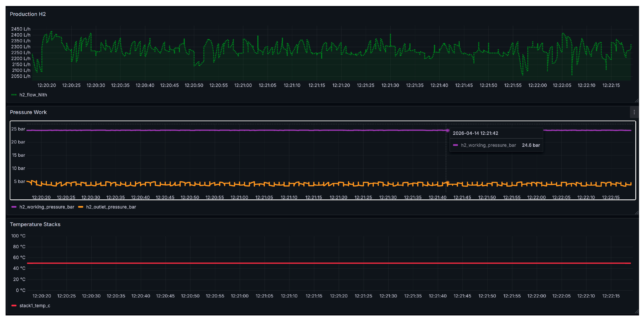Image resolution: width=644 pixels, height=320 pixels.
Task: Click the purple h2_working_pressure_bar color marker
Action: click(14, 207)
